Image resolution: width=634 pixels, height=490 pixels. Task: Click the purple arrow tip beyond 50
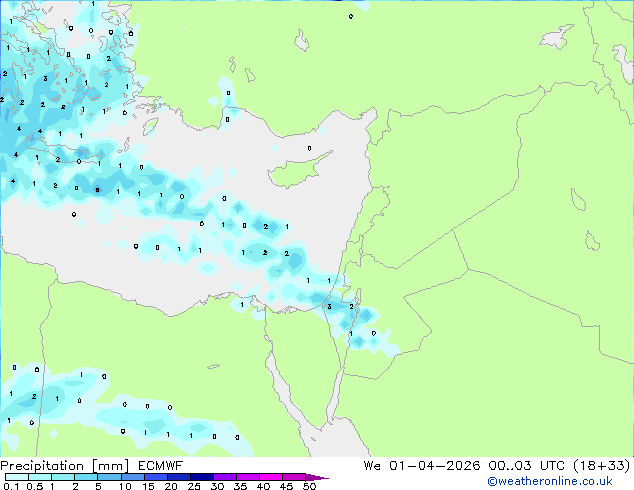317,477
